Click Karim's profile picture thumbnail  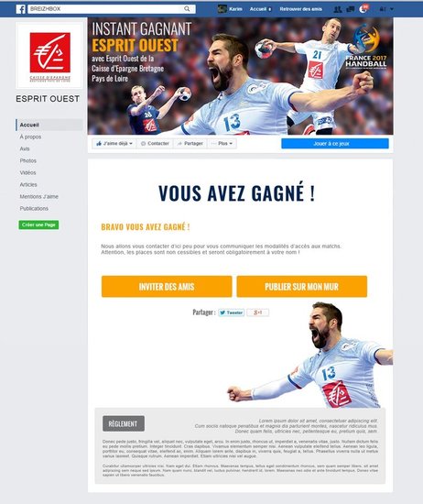click(x=222, y=9)
